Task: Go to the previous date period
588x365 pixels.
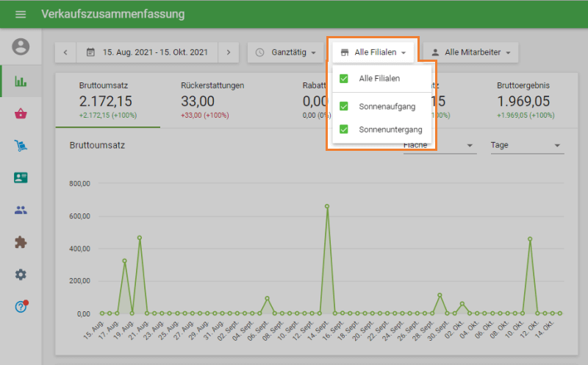Action: (65, 52)
